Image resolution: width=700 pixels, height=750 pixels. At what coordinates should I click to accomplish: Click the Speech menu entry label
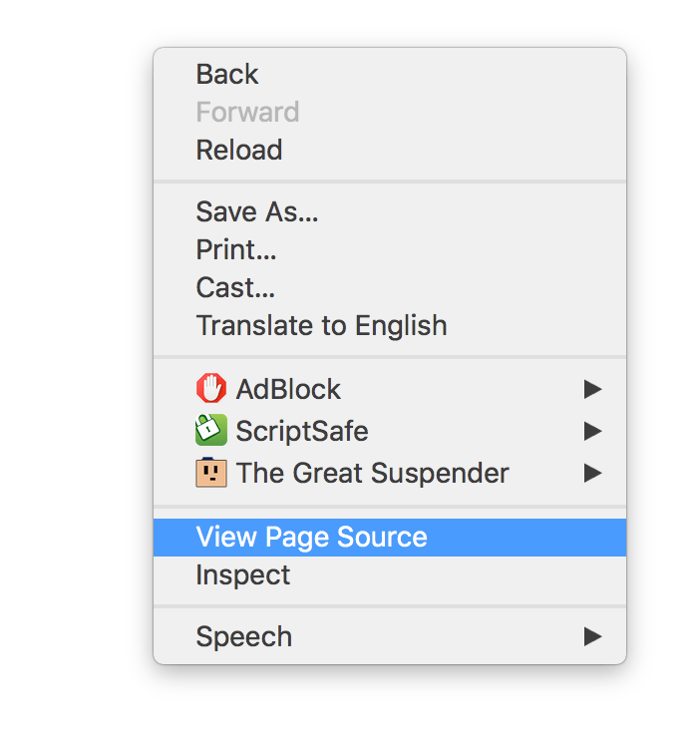(x=244, y=636)
